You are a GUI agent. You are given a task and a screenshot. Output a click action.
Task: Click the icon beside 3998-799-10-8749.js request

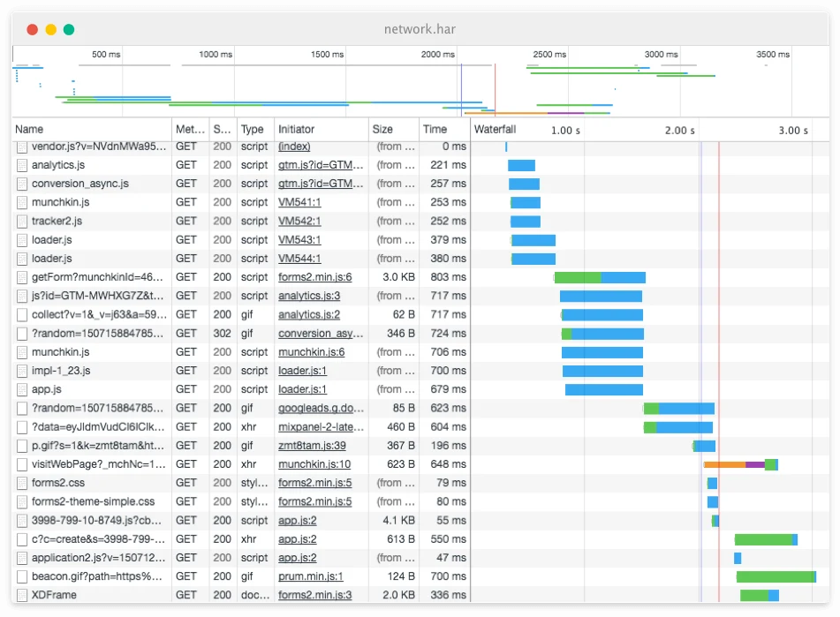(22, 521)
